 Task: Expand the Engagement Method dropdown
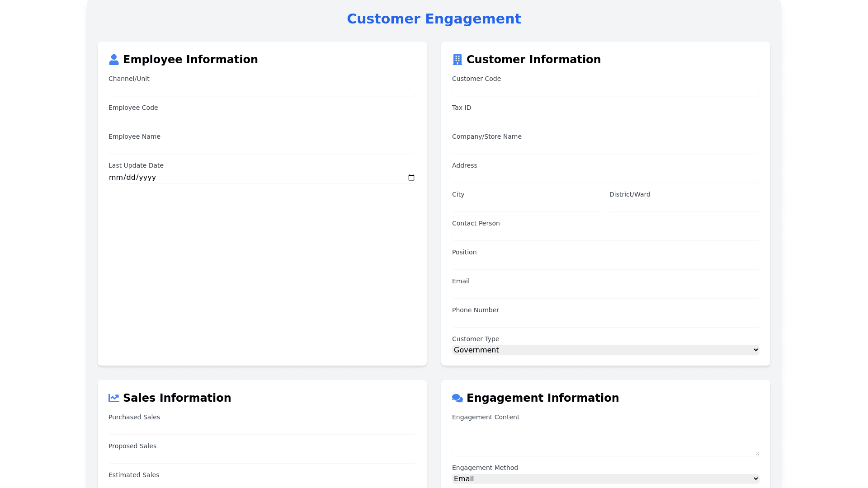tap(605, 479)
